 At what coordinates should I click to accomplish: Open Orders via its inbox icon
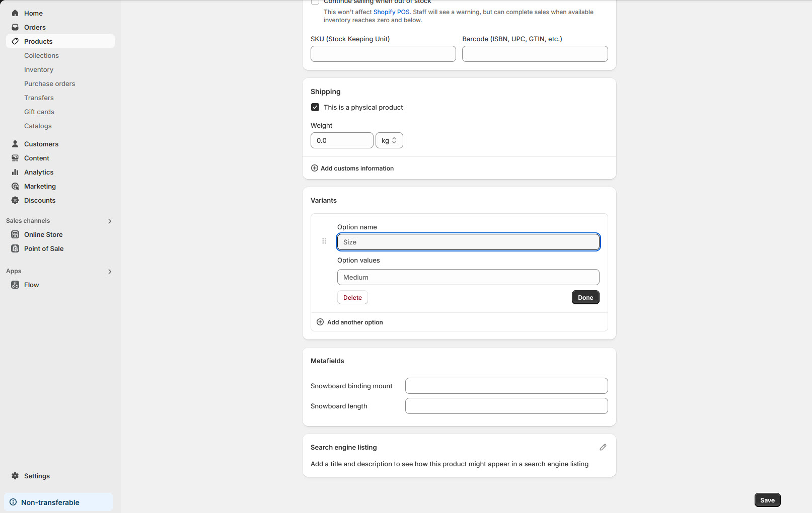[x=15, y=27]
